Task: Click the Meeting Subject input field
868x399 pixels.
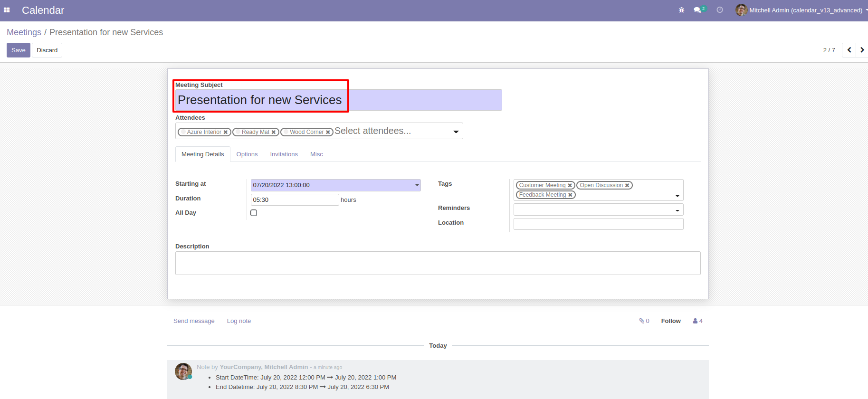Action: coord(339,100)
